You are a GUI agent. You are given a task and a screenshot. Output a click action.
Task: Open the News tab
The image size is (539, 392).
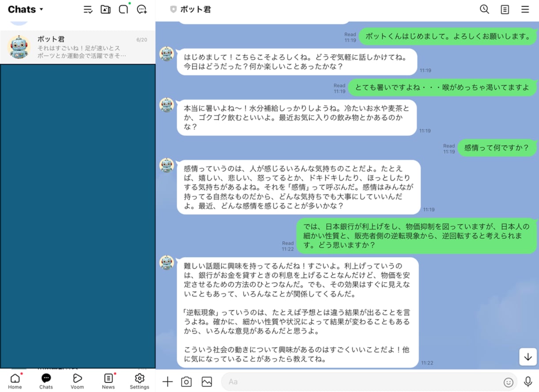(x=108, y=381)
